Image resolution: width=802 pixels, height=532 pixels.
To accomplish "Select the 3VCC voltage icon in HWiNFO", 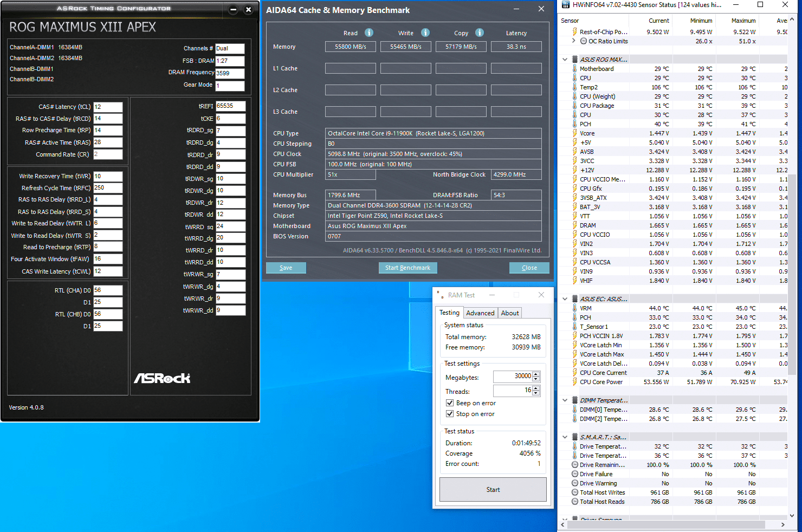I will 574,161.
